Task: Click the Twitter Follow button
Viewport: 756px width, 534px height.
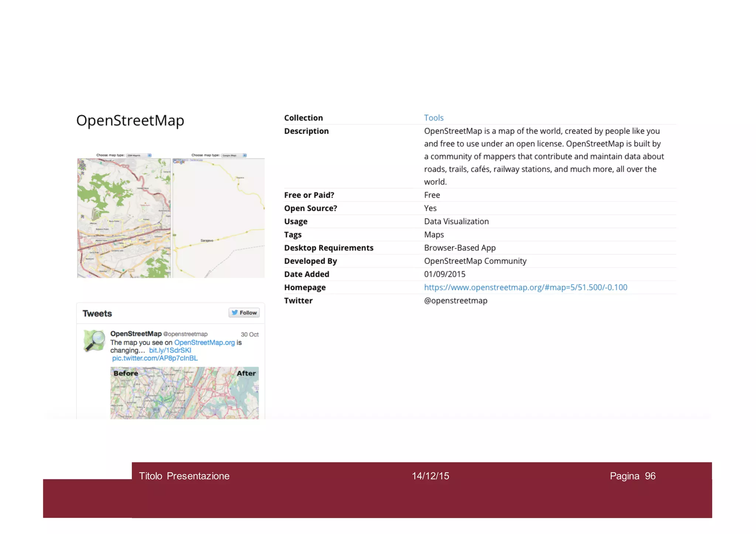Action: [244, 313]
